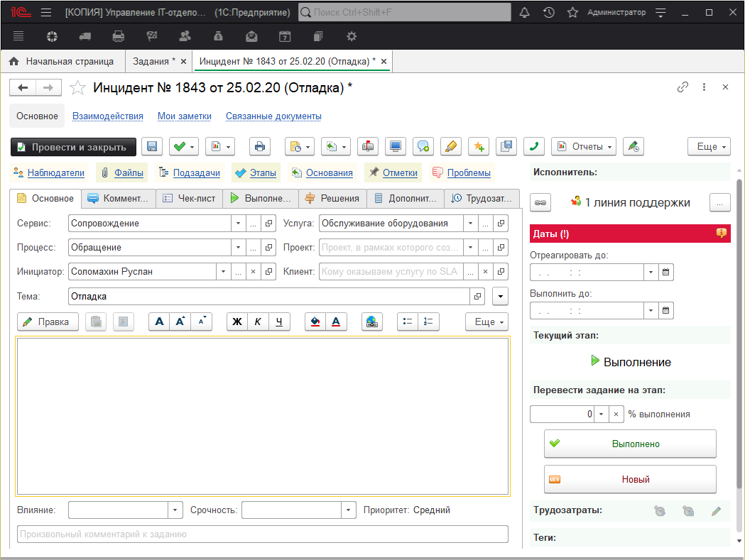Viewport: 745px width, 560px height.
Task: Open the Подзадачи link
Action: [196, 172]
